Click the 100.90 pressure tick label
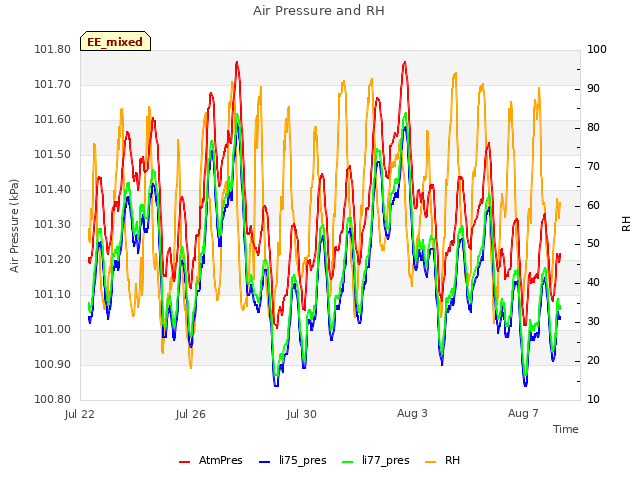Screen dimensions: 640x480 point(53,364)
